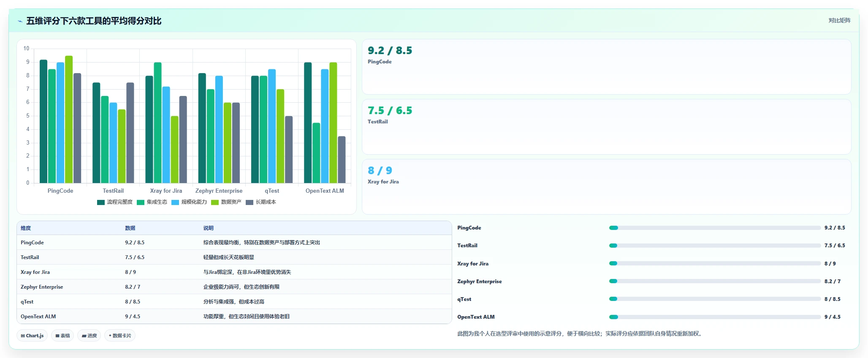Image resolution: width=868 pixels, height=358 pixels.
Task: Click OpenText ALM's grey 长期成本 bar
Action: tap(342, 160)
